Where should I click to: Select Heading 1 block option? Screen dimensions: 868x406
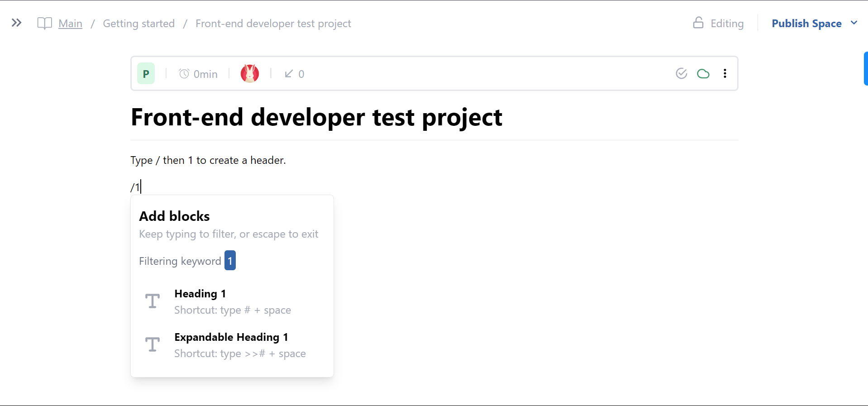click(232, 301)
